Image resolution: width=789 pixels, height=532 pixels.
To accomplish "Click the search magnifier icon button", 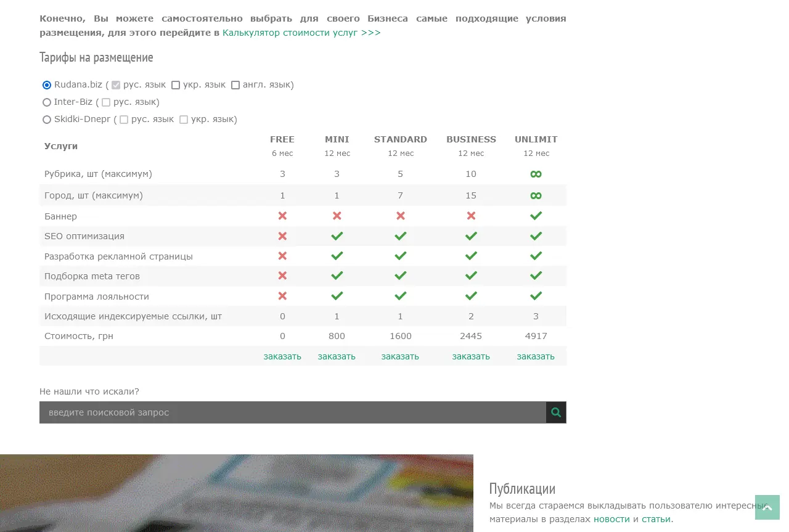I will pyautogui.click(x=556, y=412).
